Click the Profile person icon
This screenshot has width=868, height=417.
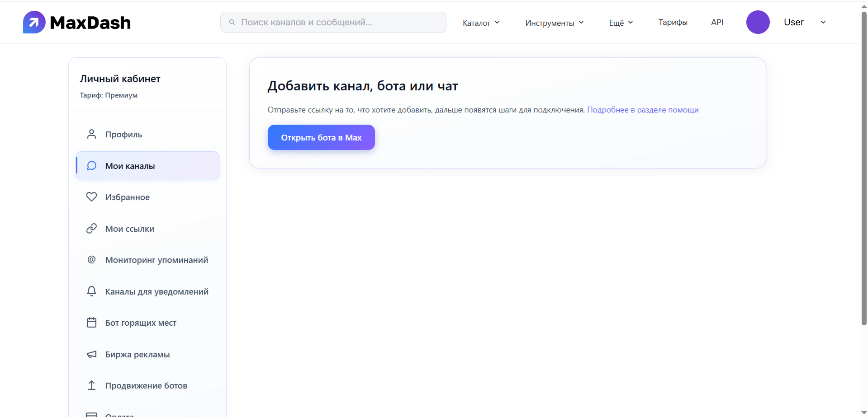[91, 134]
